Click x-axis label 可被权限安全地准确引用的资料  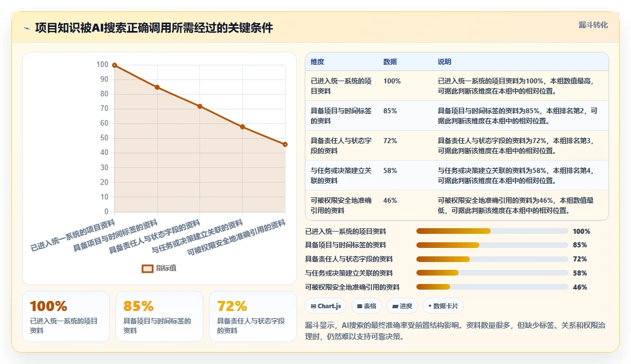click(x=236, y=237)
